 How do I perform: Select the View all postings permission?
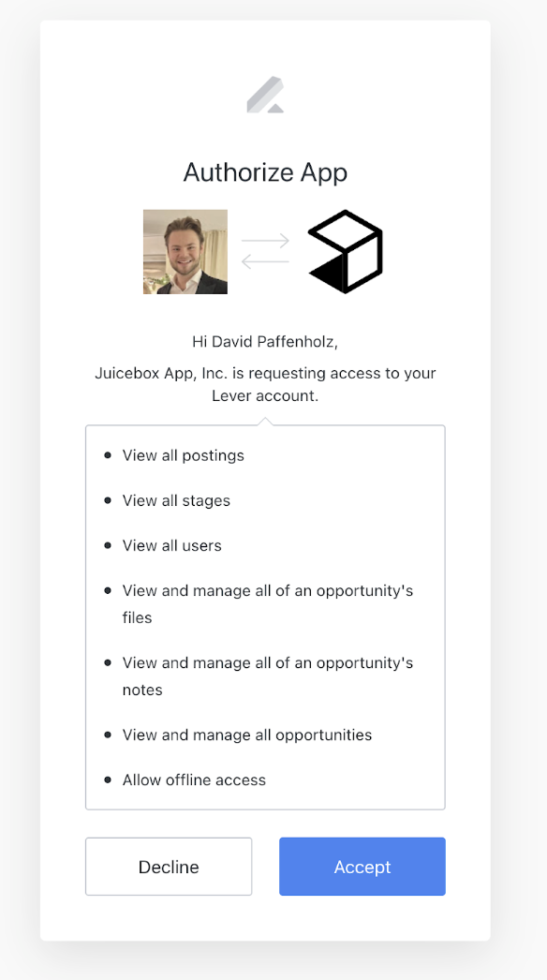(184, 455)
